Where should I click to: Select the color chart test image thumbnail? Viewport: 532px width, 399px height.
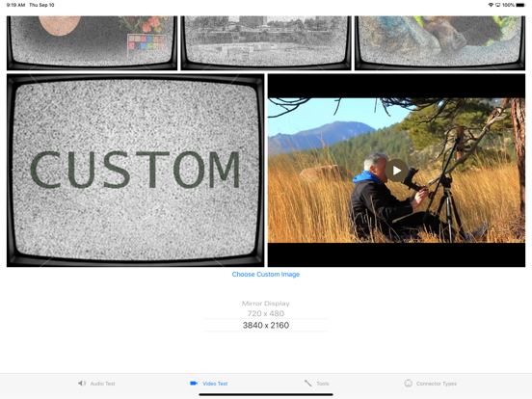(x=92, y=43)
